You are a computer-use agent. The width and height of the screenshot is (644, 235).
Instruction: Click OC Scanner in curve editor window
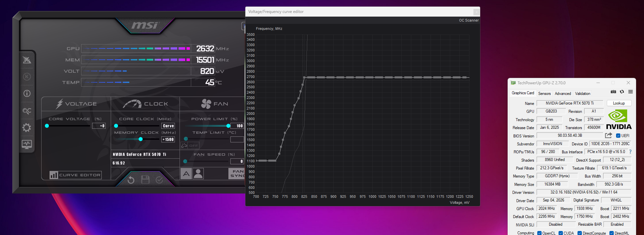(x=469, y=20)
